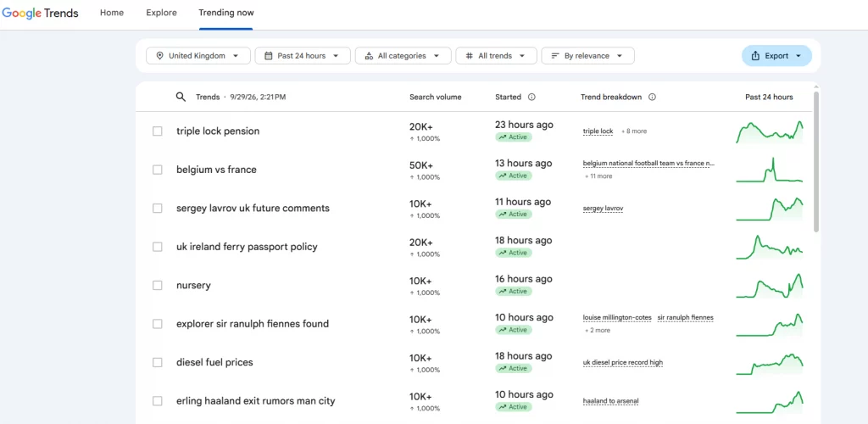The width and height of the screenshot is (868, 424).
Task: Click the 'uk ireland ferry passport policy' title
Action: pyautogui.click(x=247, y=247)
